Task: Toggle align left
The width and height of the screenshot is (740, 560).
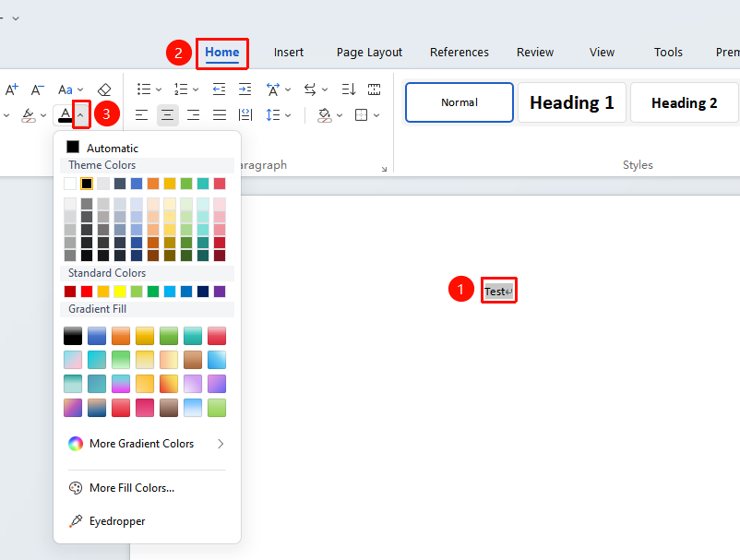Action: coord(141,115)
